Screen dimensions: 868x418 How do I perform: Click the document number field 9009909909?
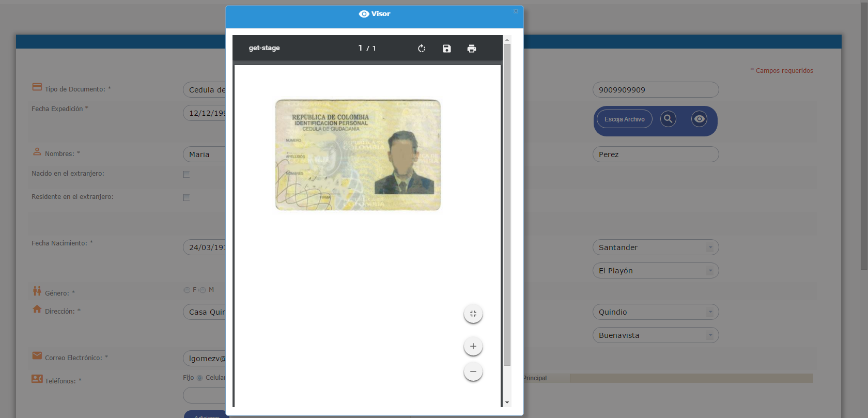pos(655,90)
